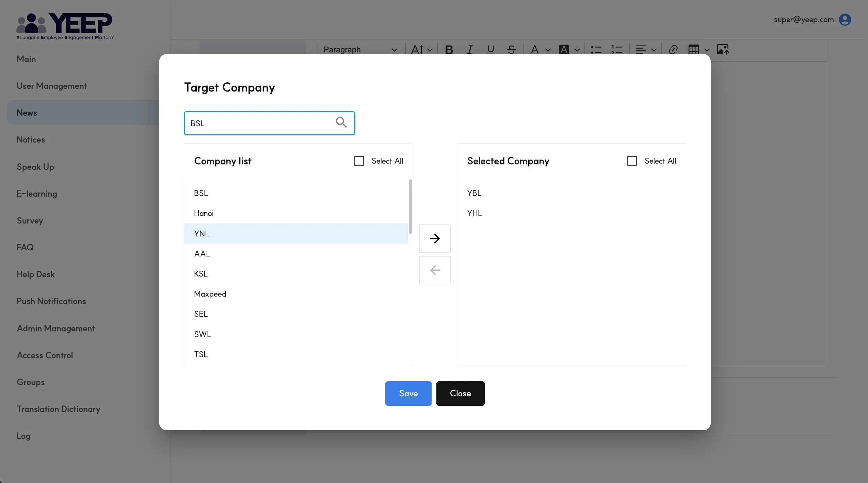
Task: Click the insert link icon
Action: [x=673, y=50]
